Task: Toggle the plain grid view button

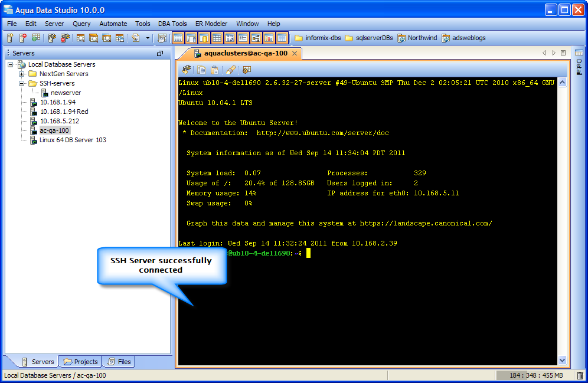Action: pyautogui.click(x=217, y=38)
